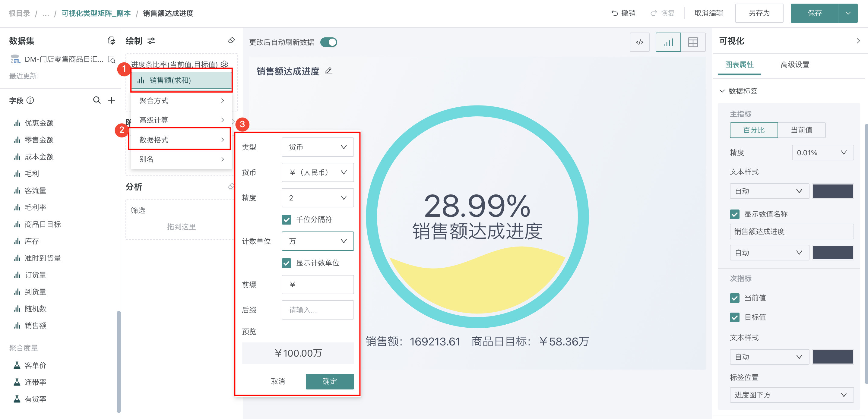The image size is (868, 419).
Task: Toggle auto refresh data switch
Action: point(328,43)
